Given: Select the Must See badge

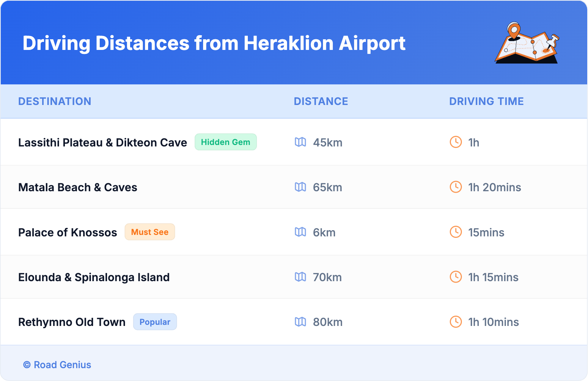Looking at the screenshot, I should click(150, 232).
